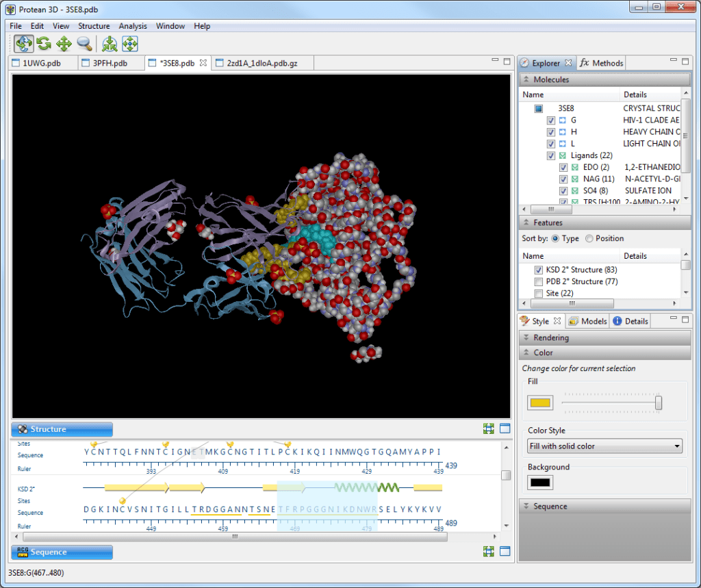
Task: Open the Structure menu
Action: pyautogui.click(x=94, y=26)
